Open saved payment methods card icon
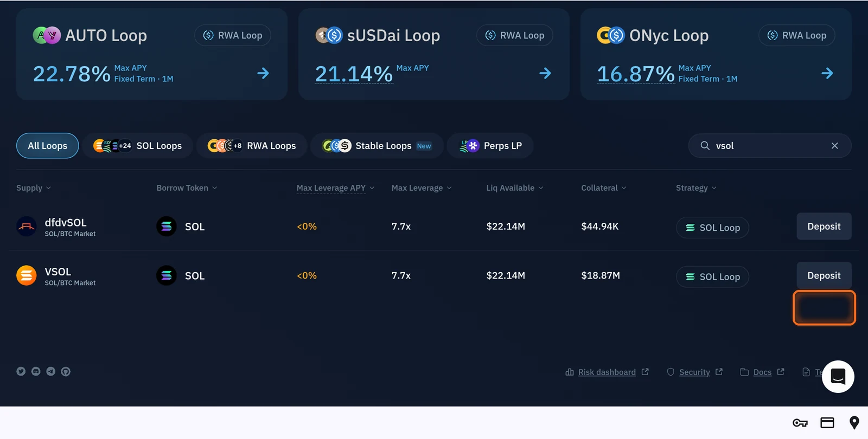Viewport: 868px width, 439px height. coord(827,423)
